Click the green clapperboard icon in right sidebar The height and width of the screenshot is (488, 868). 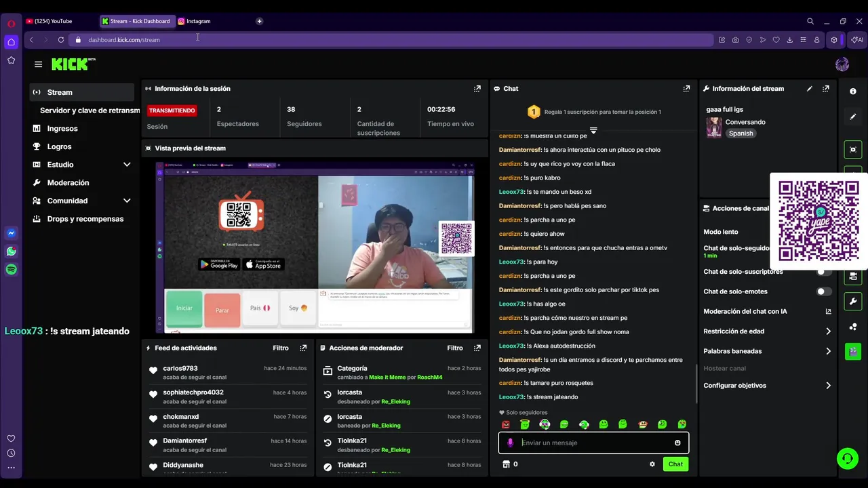click(853, 351)
